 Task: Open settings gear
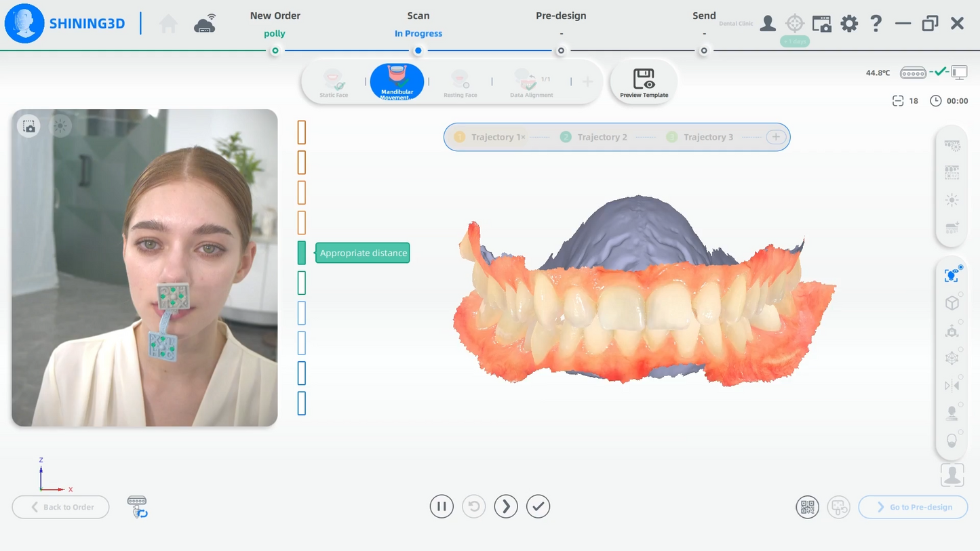pyautogui.click(x=849, y=24)
